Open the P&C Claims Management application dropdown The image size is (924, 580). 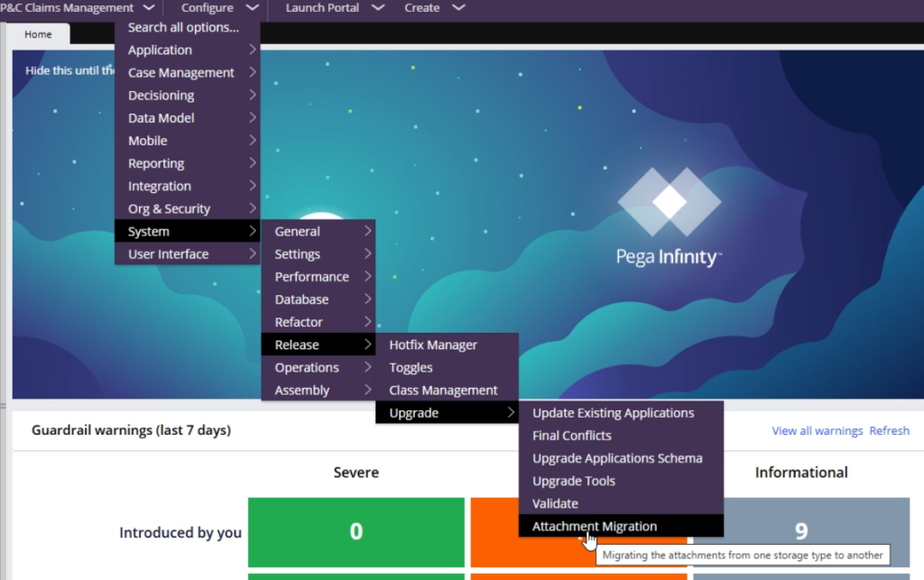point(77,7)
